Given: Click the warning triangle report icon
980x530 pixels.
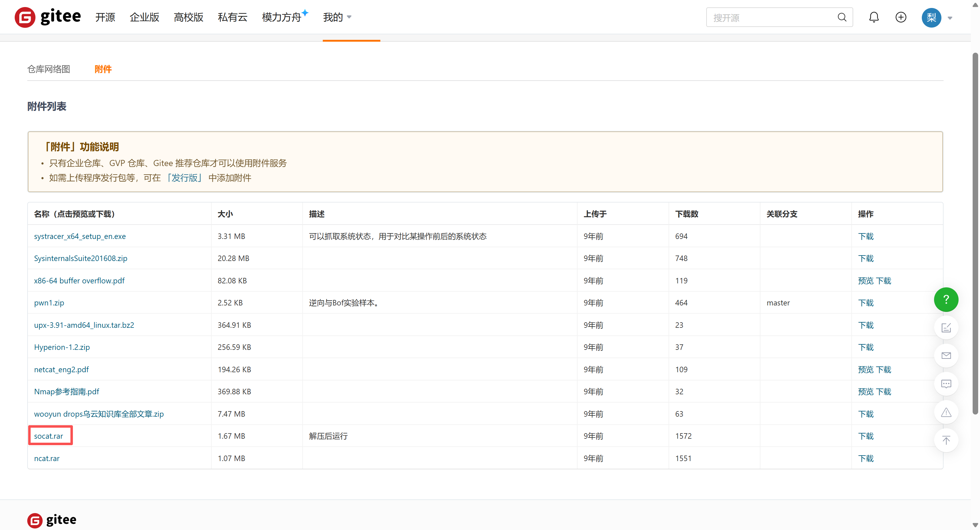Looking at the screenshot, I should coord(946,412).
